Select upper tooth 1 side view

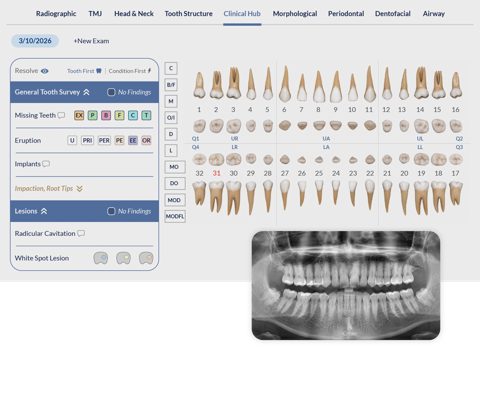[199, 85]
